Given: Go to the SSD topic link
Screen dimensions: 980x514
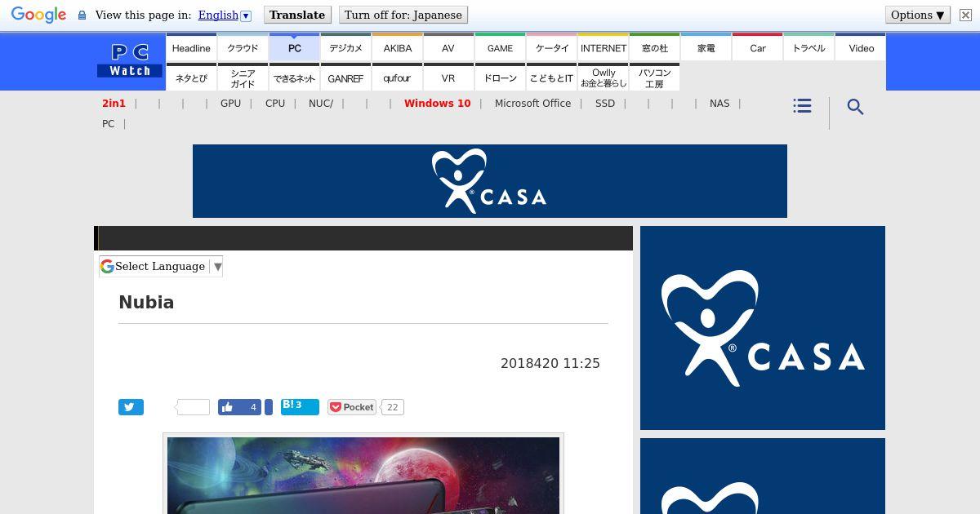Looking at the screenshot, I should (x=605, y=104).
